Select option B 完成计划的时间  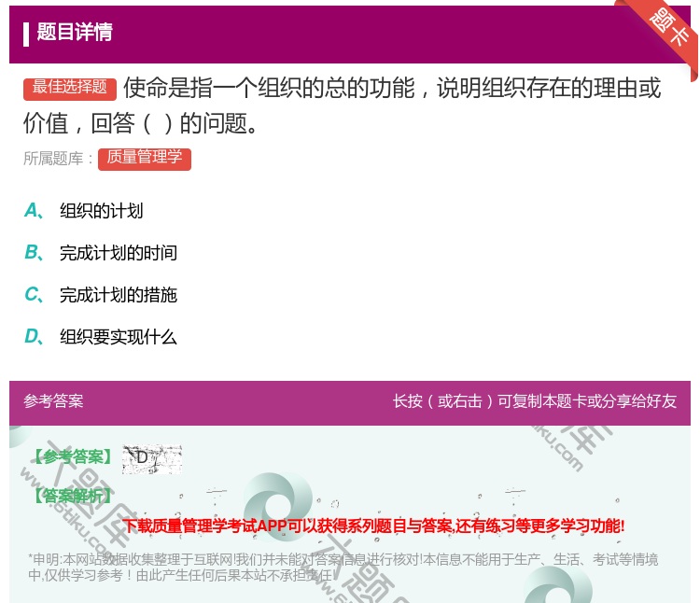[101, 253]
